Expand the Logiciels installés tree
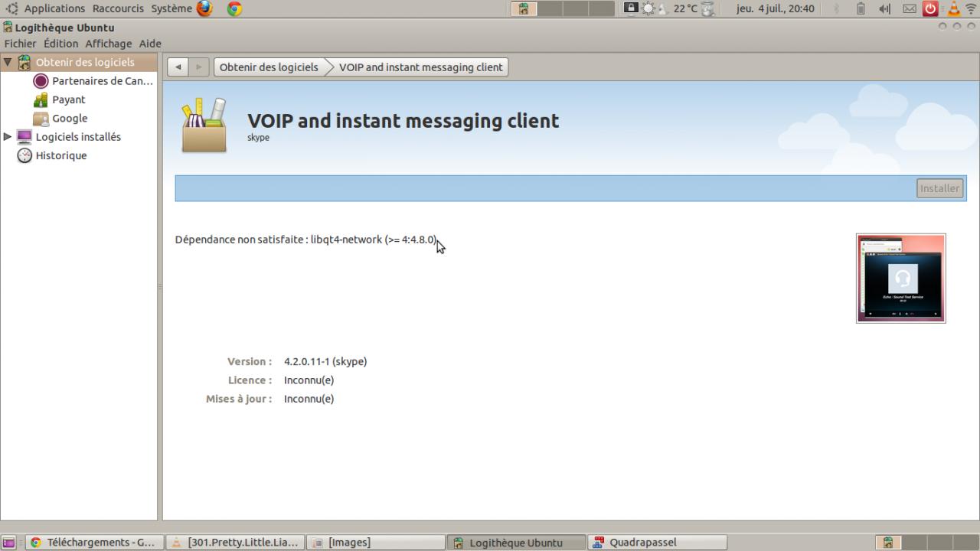The image size is (980, 551). click(x=8, y=137)
